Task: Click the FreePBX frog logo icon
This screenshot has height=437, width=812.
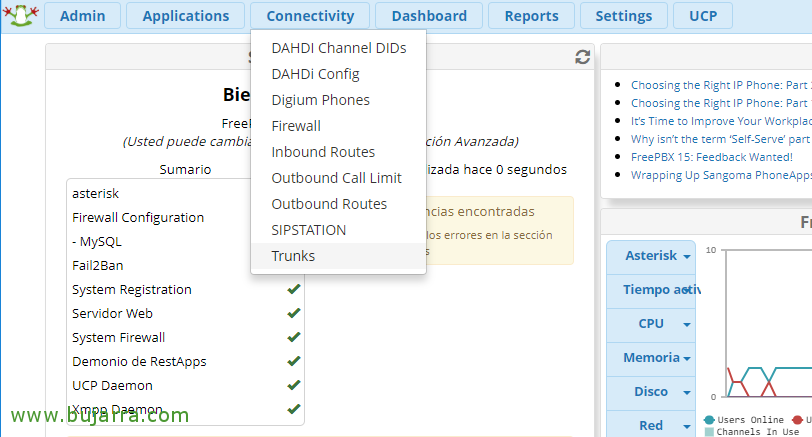Action: 21,15
